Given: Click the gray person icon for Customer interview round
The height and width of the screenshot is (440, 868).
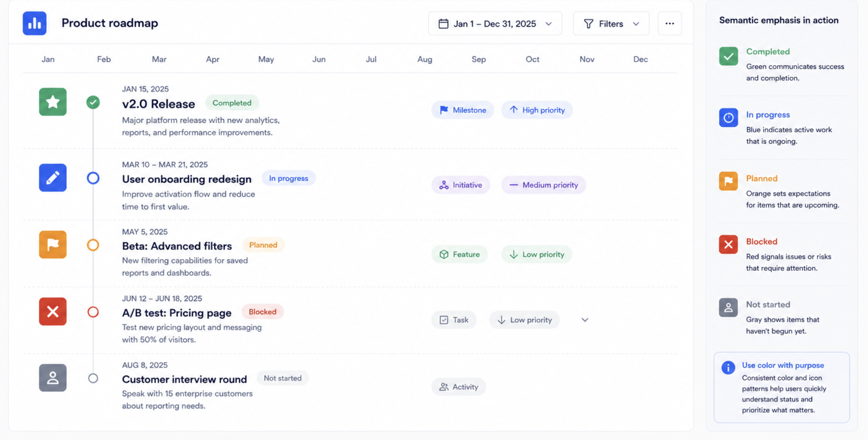Looking at the screenshot, I should (x=53, y=378).
